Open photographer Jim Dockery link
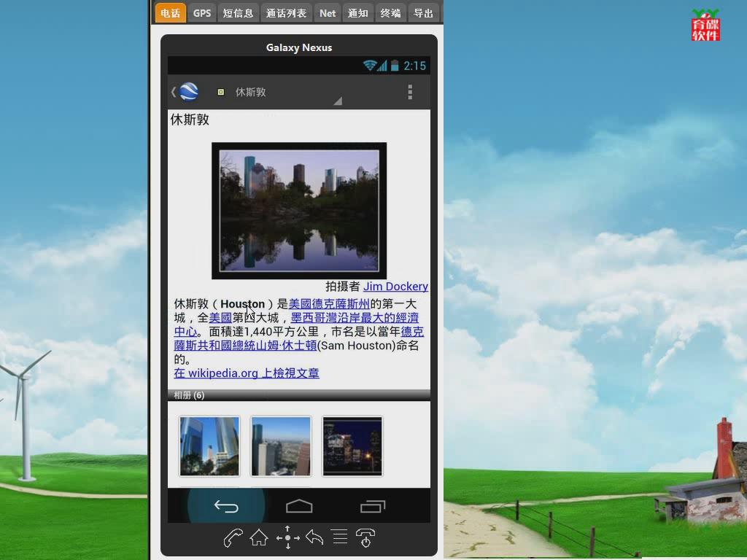The height and width of the screenshot is (560, 747). pos(395,286)
